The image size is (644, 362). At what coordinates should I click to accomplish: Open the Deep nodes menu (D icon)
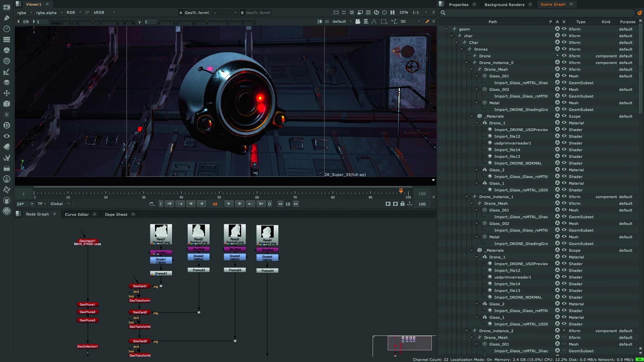(x=7, y=125)
